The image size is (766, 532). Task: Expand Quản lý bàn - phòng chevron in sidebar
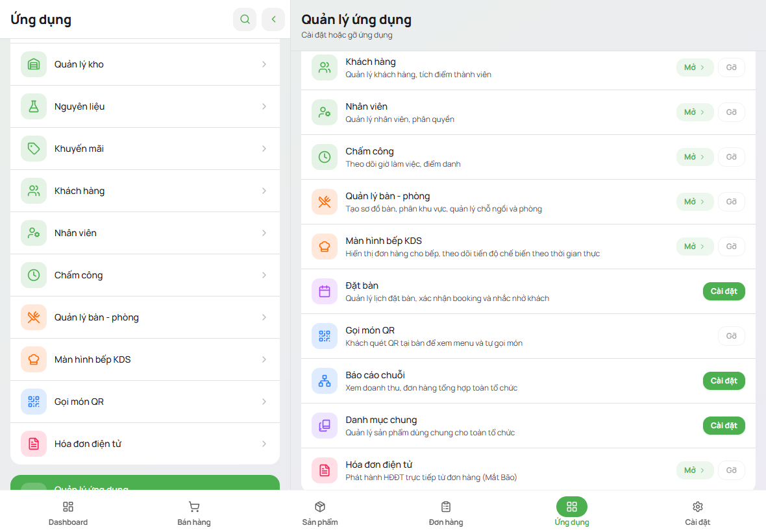pyautogui.click(x=264, y=317)
